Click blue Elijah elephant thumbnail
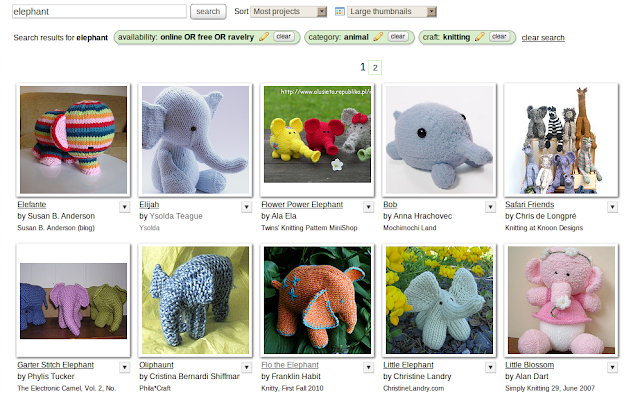Viewport: 640px width, 399px height. tap(195, 140)
